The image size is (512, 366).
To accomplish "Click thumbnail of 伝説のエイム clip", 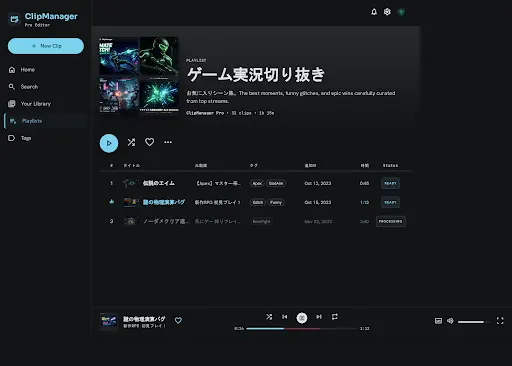I will click(130, 183).
